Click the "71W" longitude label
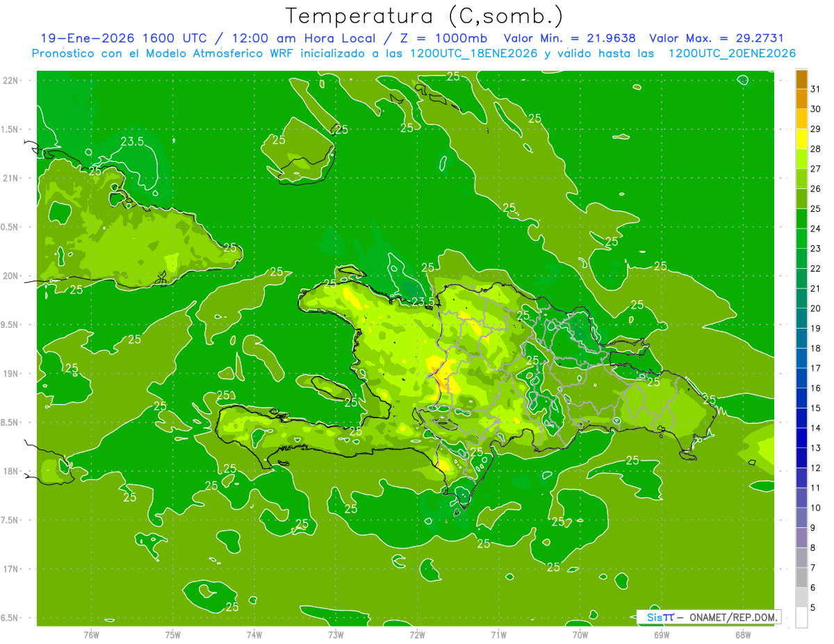The width and height of the screenshot is (834, 644). click(498, 634)
